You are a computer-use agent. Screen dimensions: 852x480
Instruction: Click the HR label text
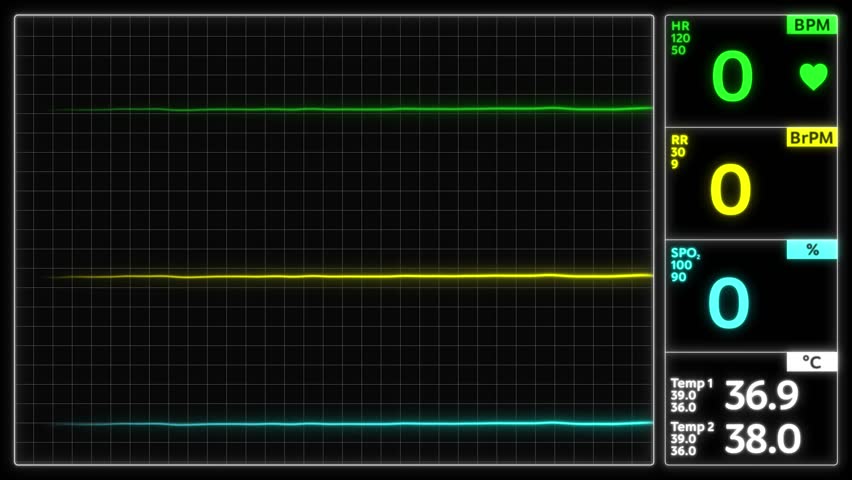(x=680, y=26)
